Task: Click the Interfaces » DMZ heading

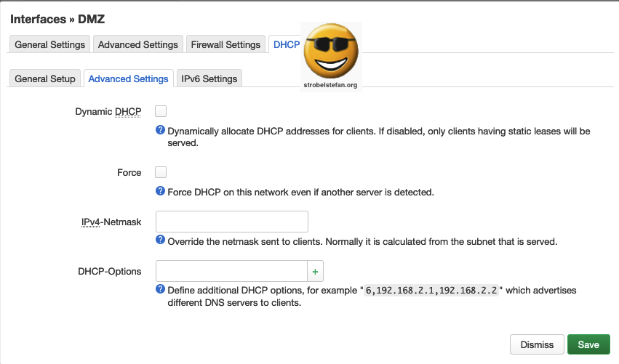Action: pyautogui.click(x=57, y=19)
